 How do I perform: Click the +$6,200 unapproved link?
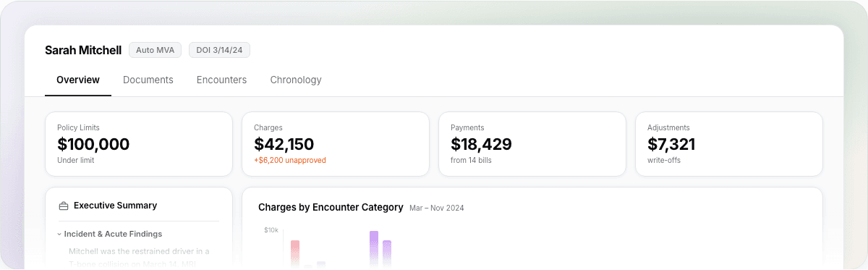click(290, 160)
